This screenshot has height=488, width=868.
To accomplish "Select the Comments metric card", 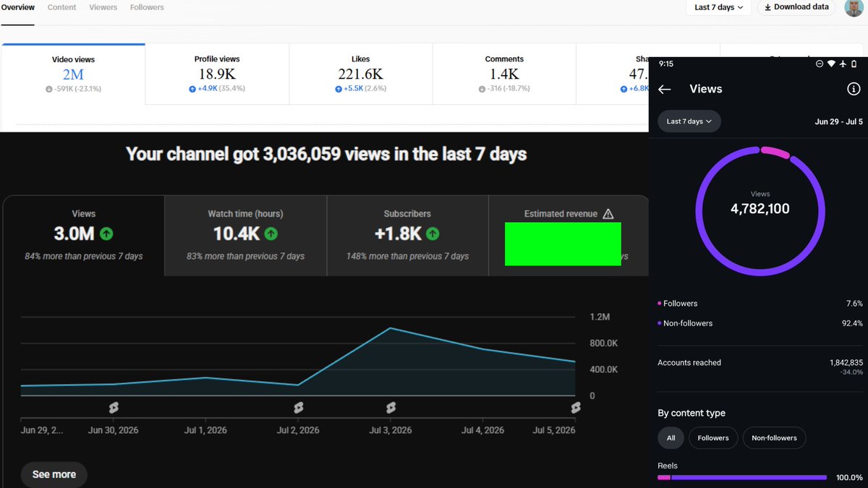I will 504,74.
